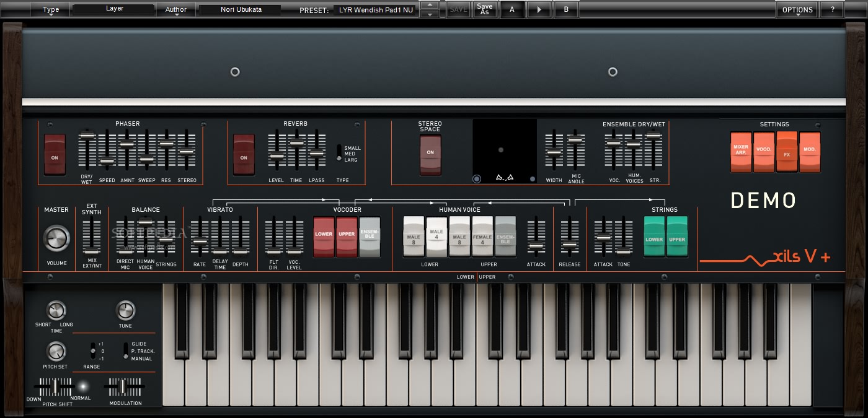
Task: Copy A to B with arrow button
Action: [x=539, y=9]
